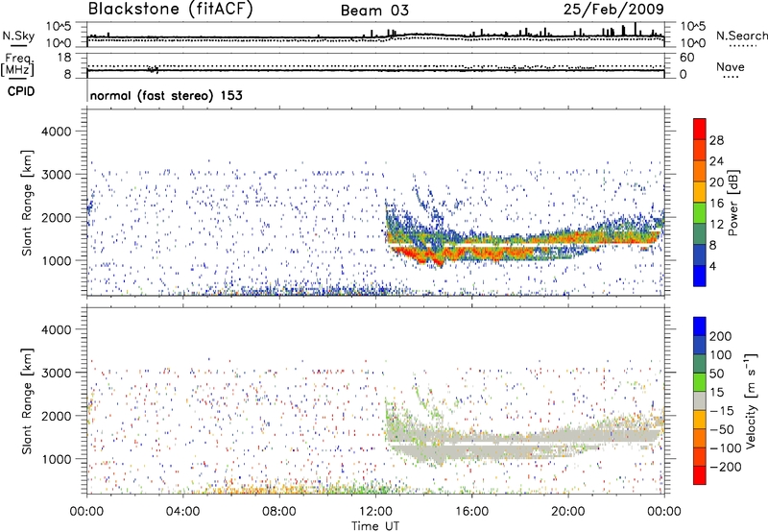Click the "16" label on Power colorbar
768x532 pixels.
pos(716,204)
